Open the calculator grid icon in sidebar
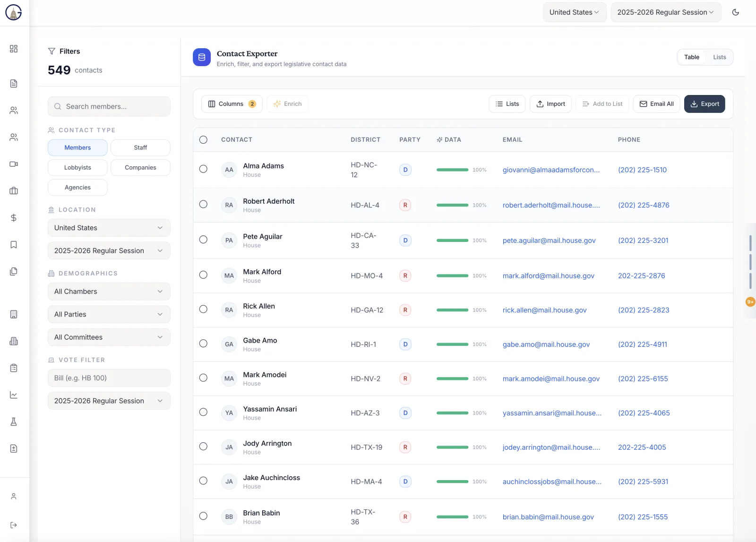The image size is (756, 542). tap(14, 314)
